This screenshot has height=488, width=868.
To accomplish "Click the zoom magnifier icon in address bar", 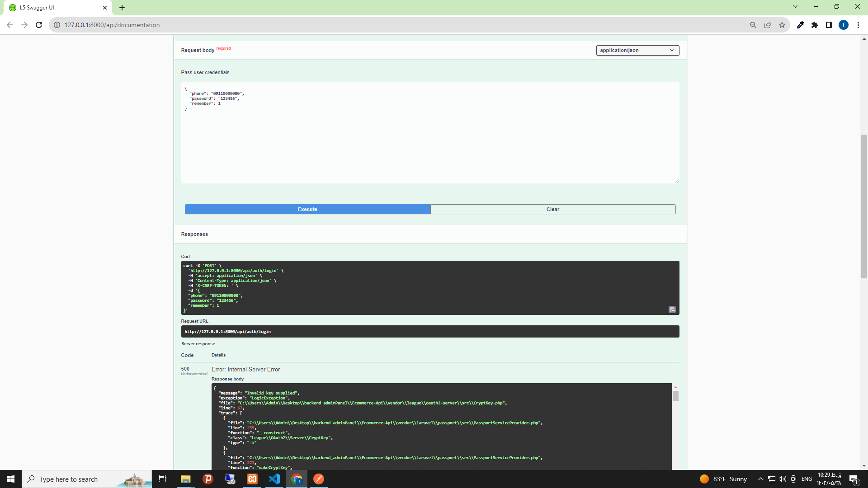I will tap(753, 25).
